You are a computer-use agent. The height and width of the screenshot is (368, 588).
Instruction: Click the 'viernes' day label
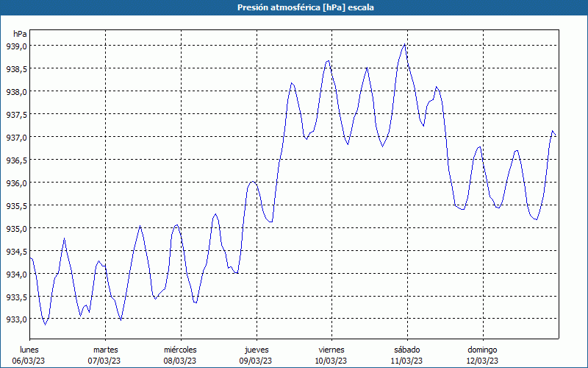coord(331,350)
